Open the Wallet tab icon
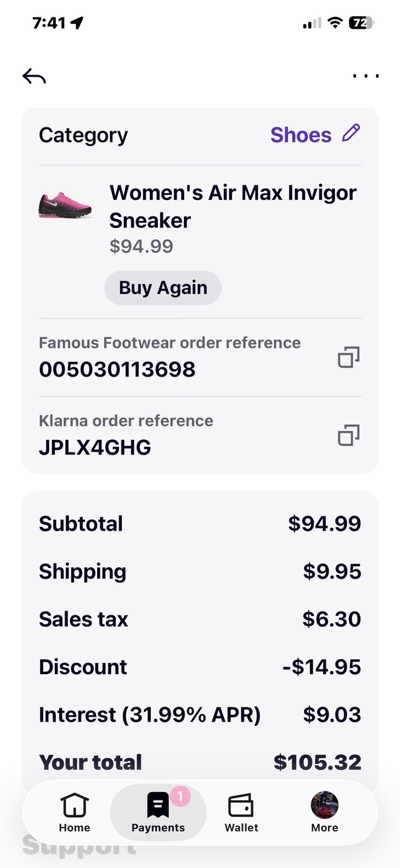The height and width of the screenshot is (868, 400). pyautogui.click(x=241, y=806)
